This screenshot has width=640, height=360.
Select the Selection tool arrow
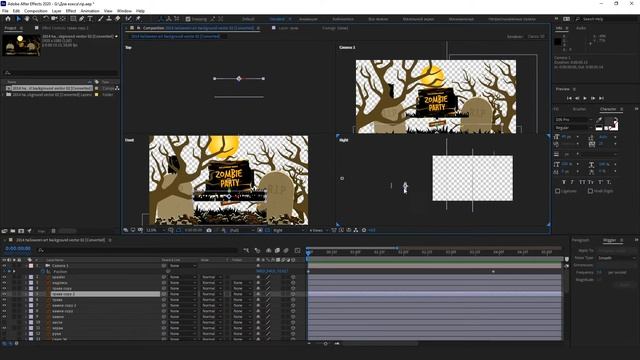point(18,19)
